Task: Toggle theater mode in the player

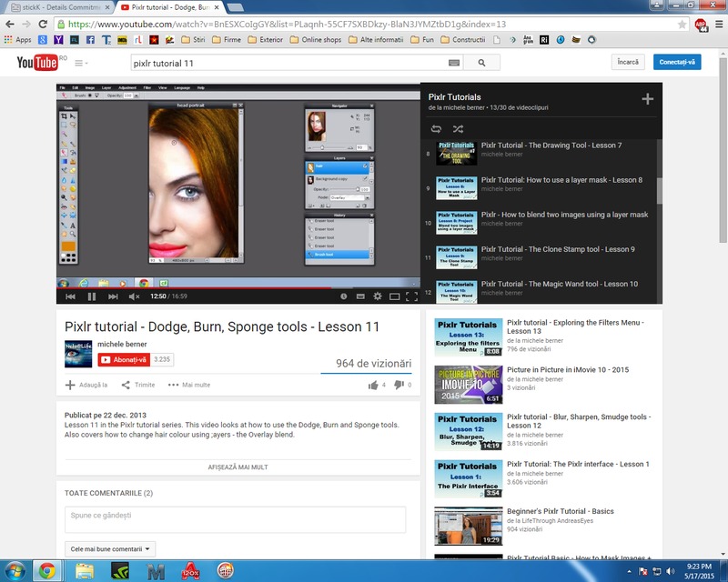Action: pyautogui.click(x=395, y=296)
